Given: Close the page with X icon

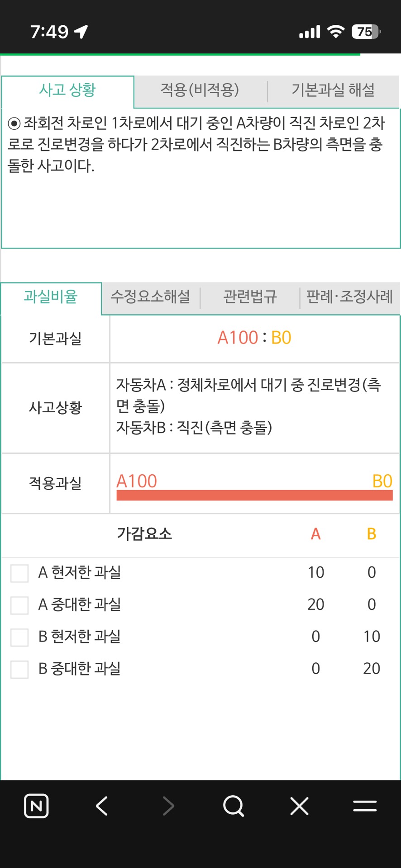Looking at the screenshot, I should pos(299,806).
